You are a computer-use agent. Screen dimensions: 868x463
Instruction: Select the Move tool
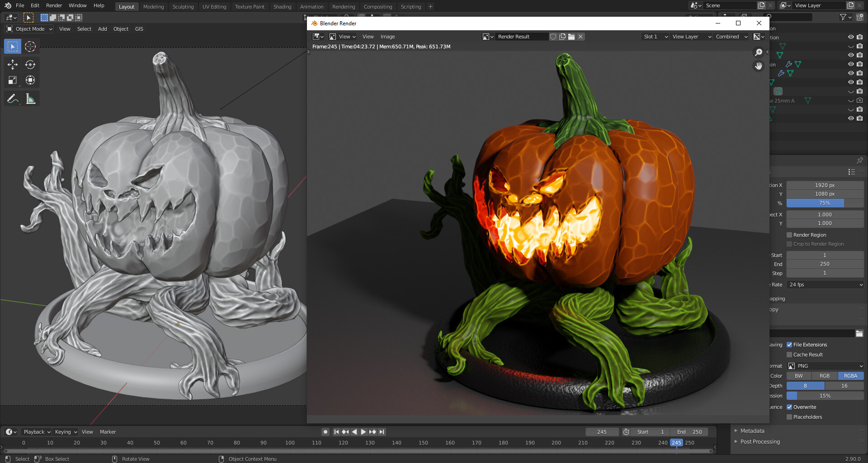[12, 65]
